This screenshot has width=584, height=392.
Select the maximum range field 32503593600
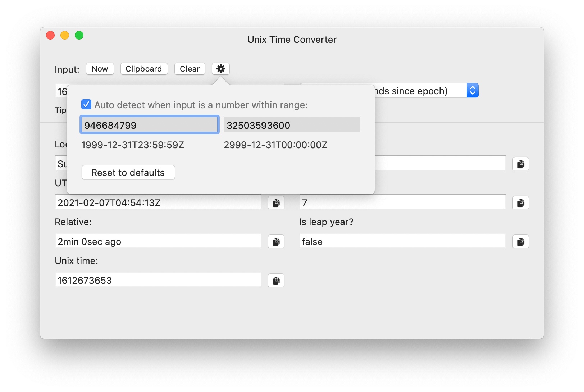[x=292, y=124]
